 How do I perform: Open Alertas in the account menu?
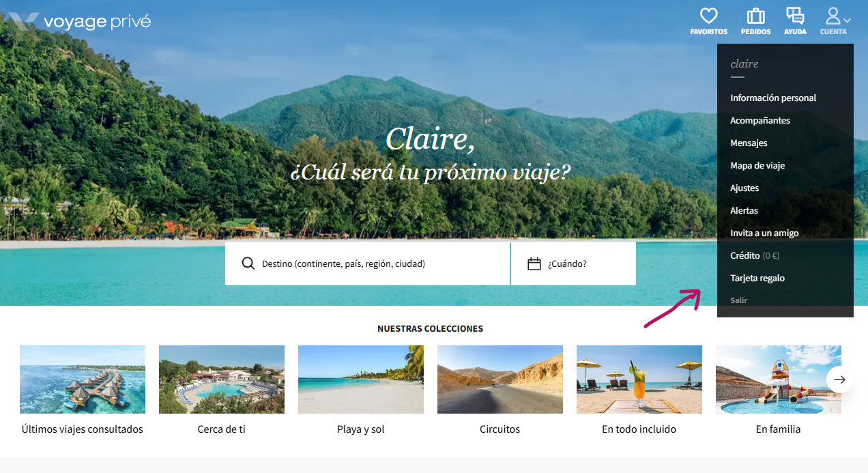pos(744,210)
